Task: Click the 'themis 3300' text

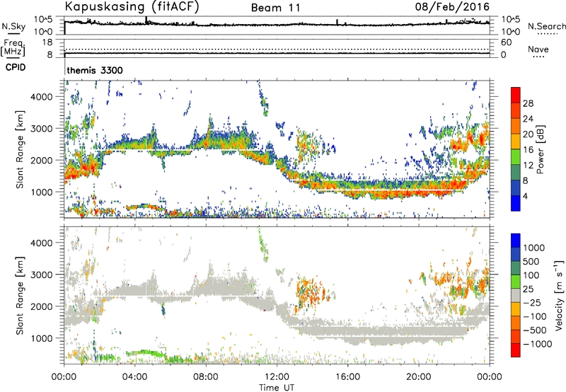Action: 95,70
